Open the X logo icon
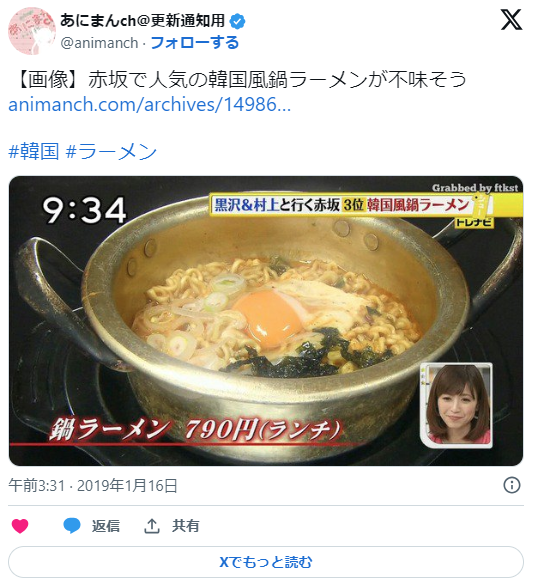This screenshot has height=586, width=534. pyautogui.click(x=511, y=20)
